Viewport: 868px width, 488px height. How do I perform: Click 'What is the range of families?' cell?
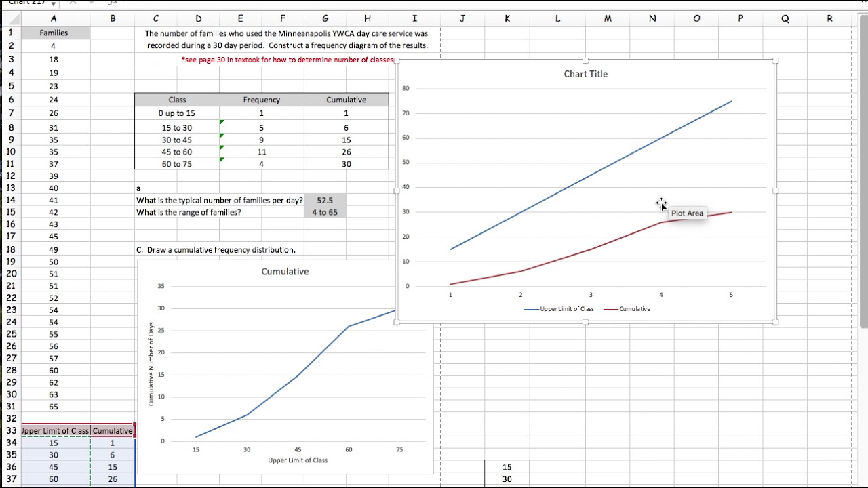189,212
